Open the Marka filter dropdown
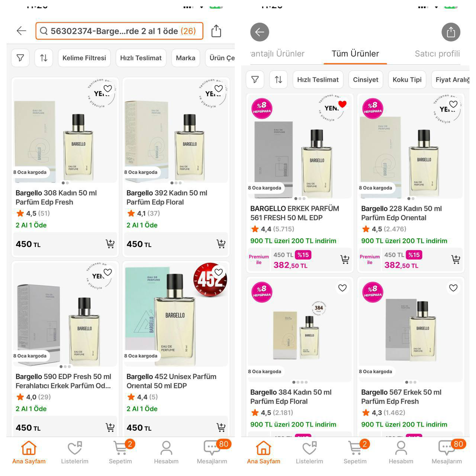 point(186,58)
